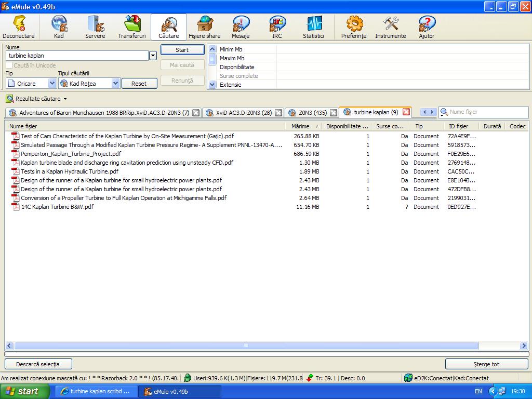Click the filter magnifier icon beside Nume fișier
The height and width of the screenshot is (399, 532).
[x=444, y=112]
